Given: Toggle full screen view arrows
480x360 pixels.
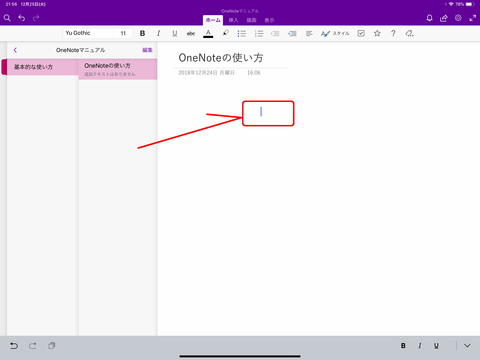Looking at the screenshot, I should 473,18.
